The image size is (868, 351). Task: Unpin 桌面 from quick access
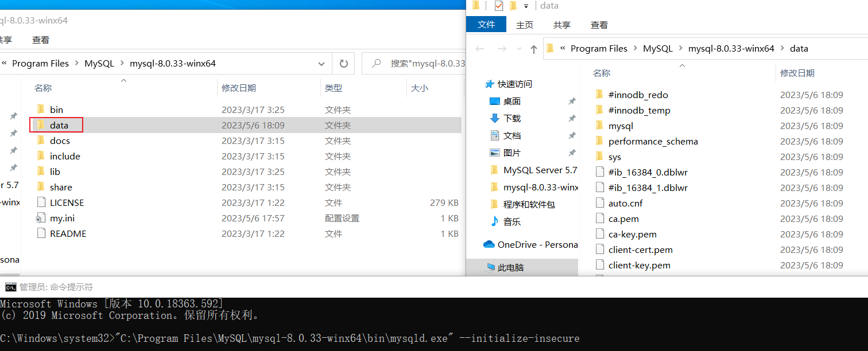(x=572, y=102)
